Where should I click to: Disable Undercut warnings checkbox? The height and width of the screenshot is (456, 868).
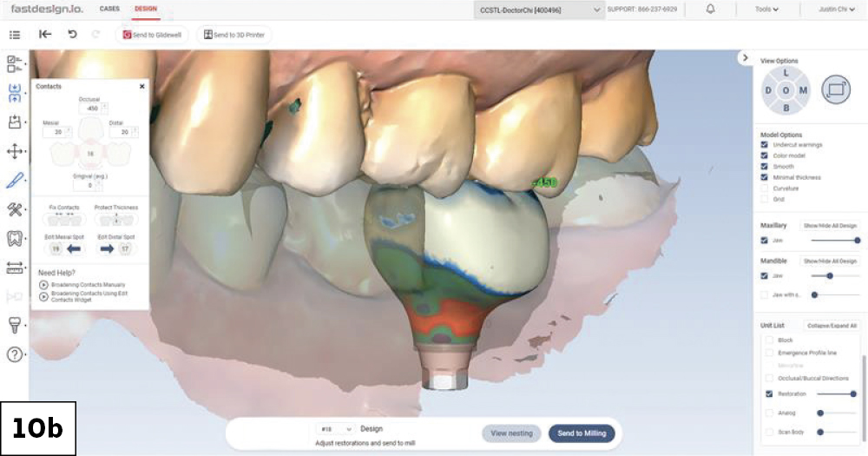tap(765, 144)
